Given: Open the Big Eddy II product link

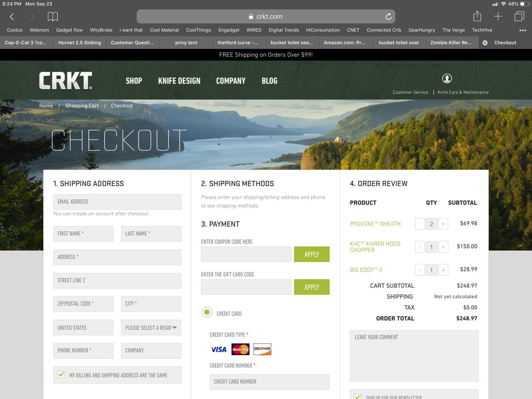Looking at the screenshot, I should point(366,269).
